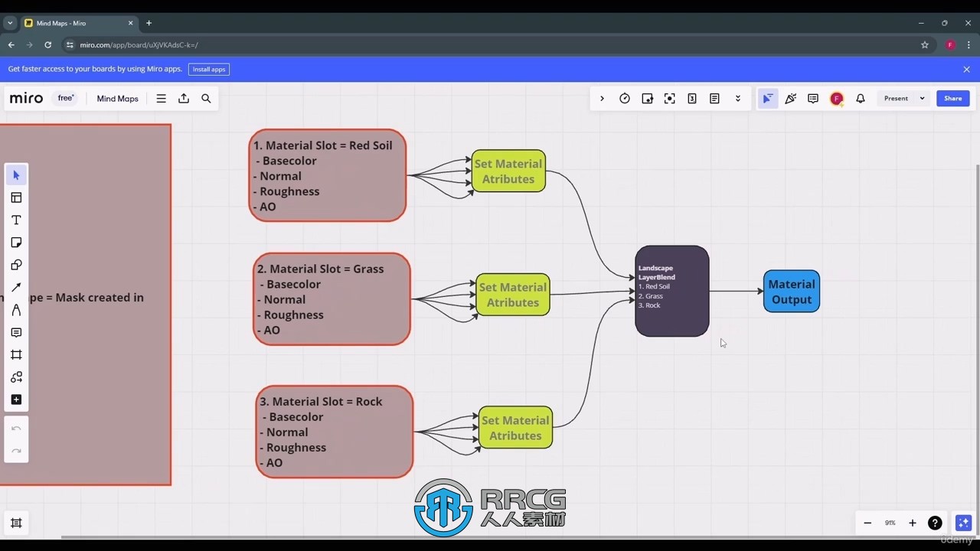This screenshot has height=551, width=980.
Task: Open the Chrome three-dot menu
Action: [969, 45]
